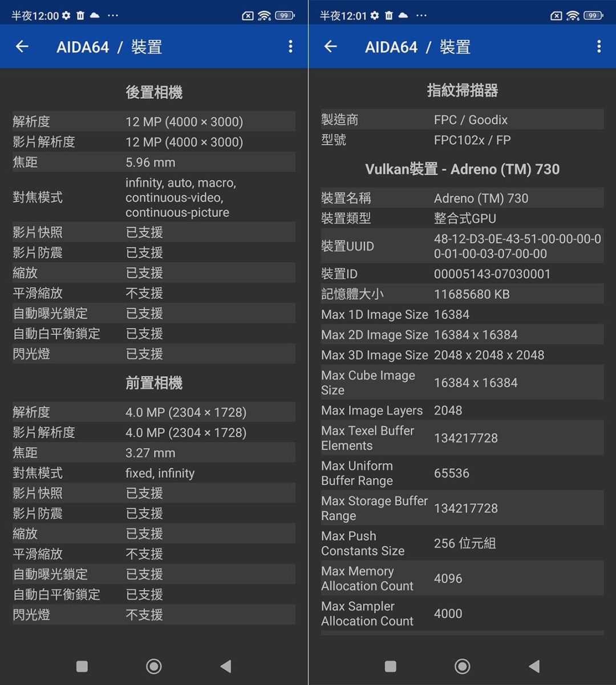The image size is (616, 685).
Task: Select the 裝置名稱 Adreno (TM) 730 row value
Action: pyautogui.click(x=481, y=198)
